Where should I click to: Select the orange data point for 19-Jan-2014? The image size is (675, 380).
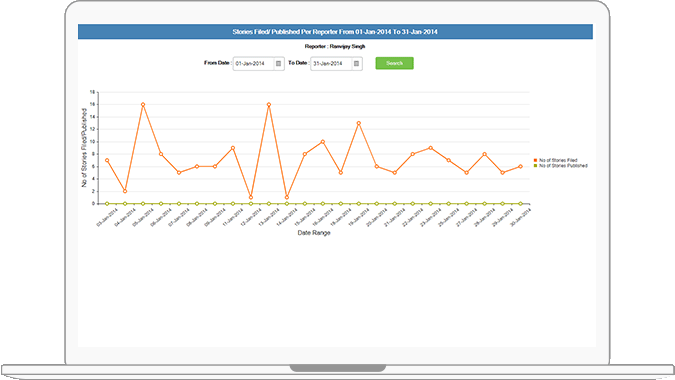click(359, 123)
